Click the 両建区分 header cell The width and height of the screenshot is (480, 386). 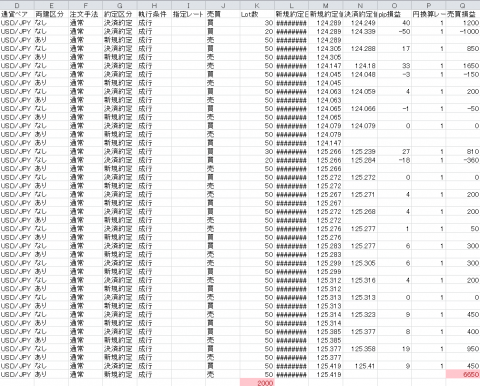click(51, 14)
